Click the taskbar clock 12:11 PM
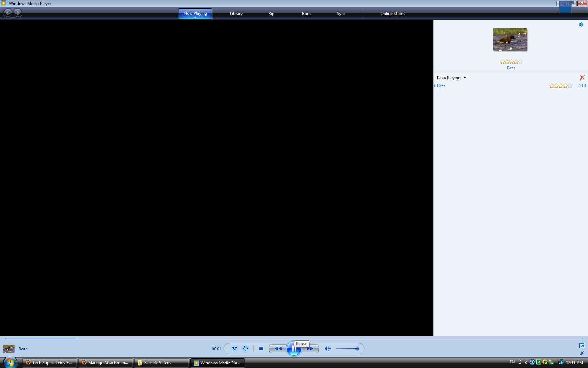588x368 pixels. 574,363
